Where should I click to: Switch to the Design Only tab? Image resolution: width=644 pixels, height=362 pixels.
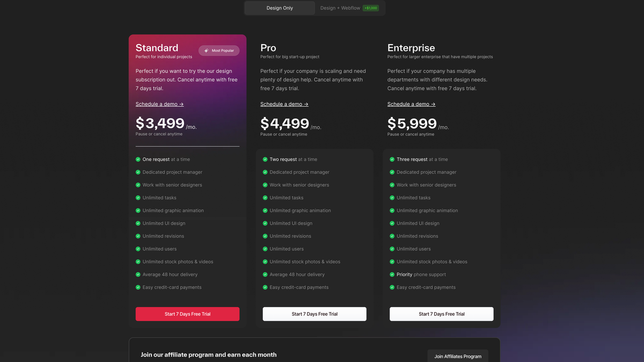280,8
